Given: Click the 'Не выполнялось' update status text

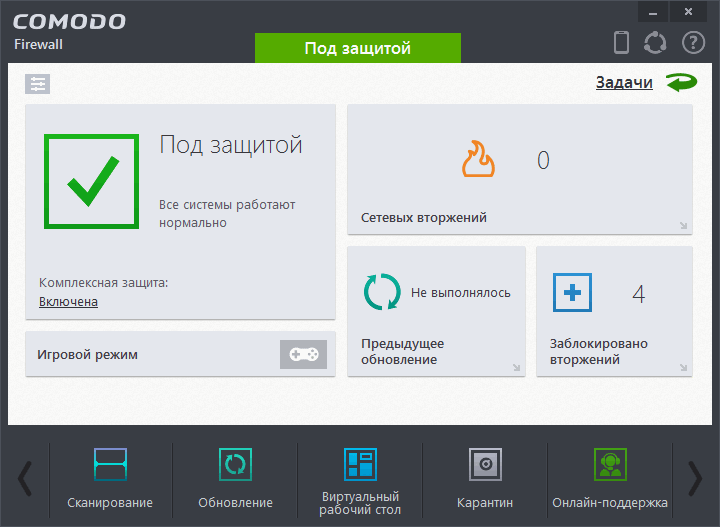Looking at the screenshot, I should 461,293.
